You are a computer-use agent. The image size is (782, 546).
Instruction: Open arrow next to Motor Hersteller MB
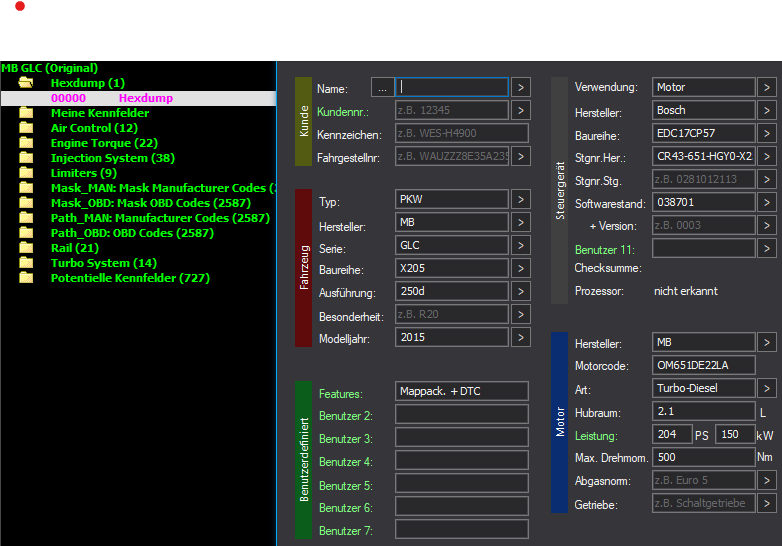coord(767,343)
